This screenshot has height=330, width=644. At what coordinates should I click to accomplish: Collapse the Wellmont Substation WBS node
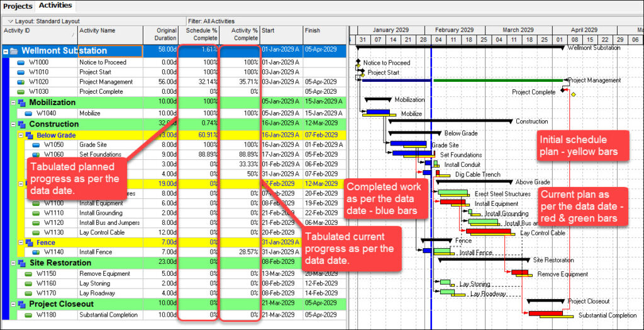coord(6,51)
